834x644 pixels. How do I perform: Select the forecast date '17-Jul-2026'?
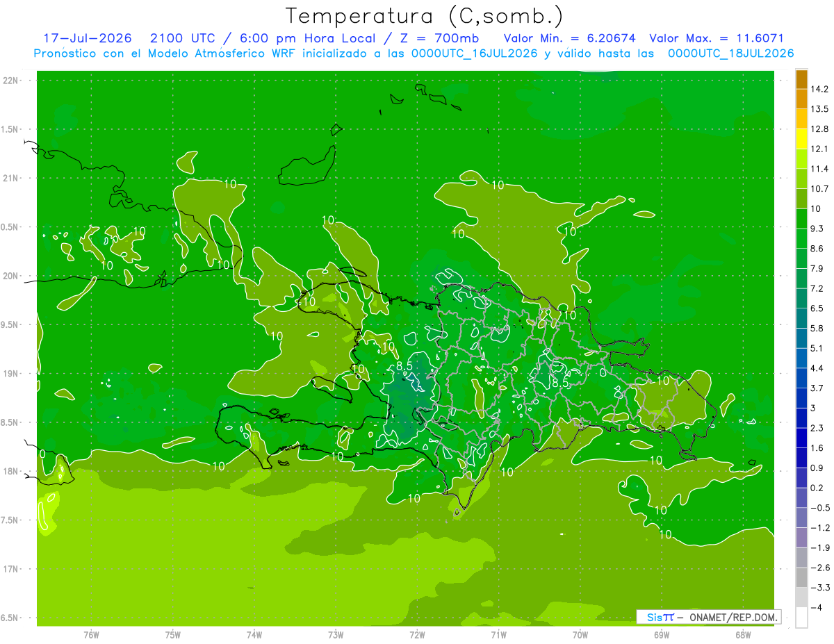coord(87,38)
